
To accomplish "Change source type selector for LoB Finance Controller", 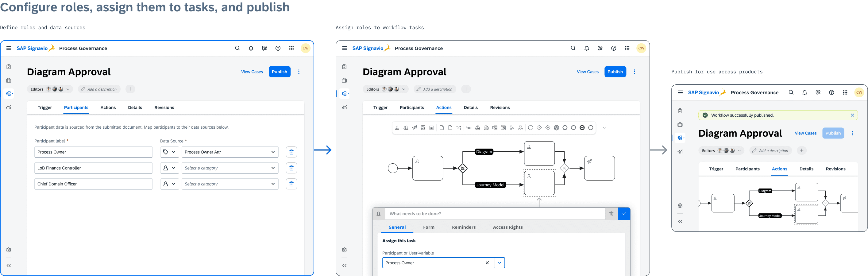I will (x=169, y=168).
